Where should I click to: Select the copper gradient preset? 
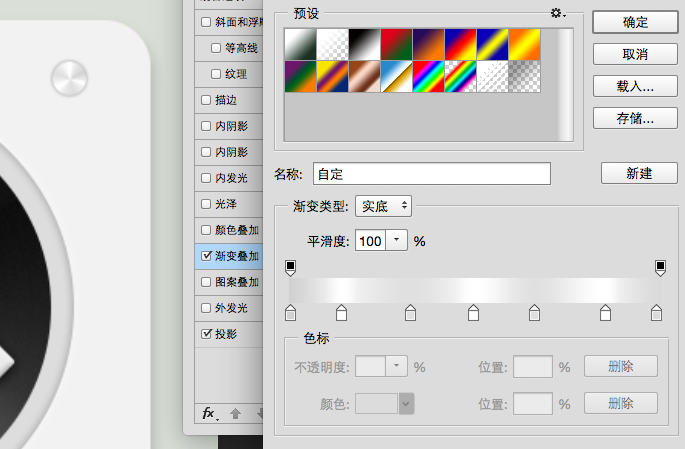click(364, 76)
